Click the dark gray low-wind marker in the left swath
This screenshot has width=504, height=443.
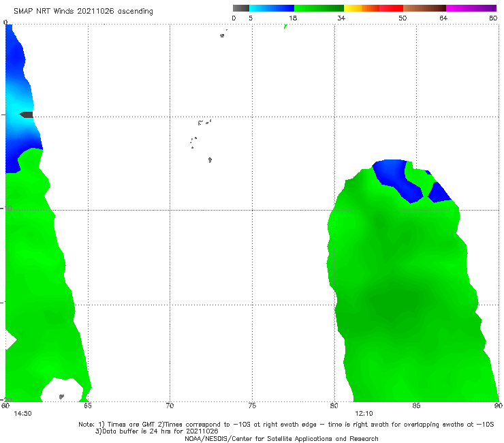pos(26,114)
